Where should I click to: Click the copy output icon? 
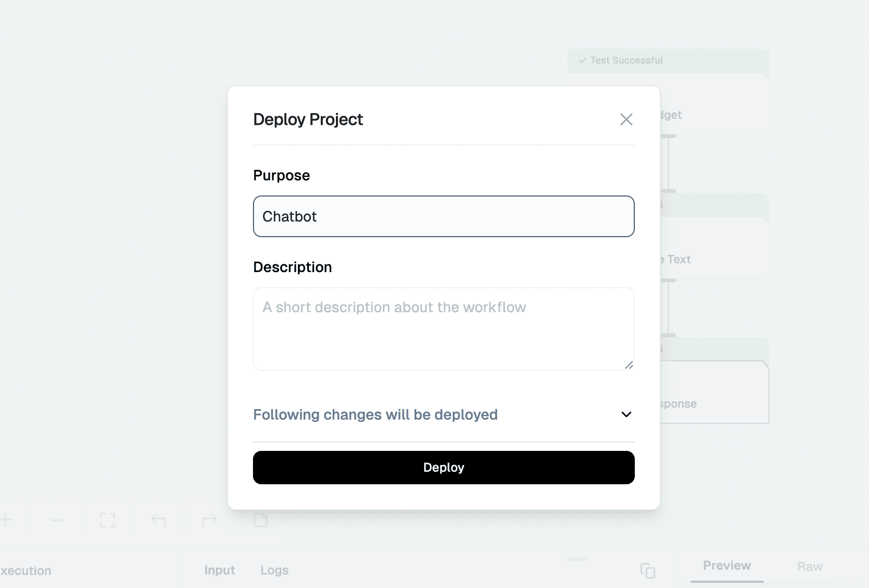tap(647, 570)
